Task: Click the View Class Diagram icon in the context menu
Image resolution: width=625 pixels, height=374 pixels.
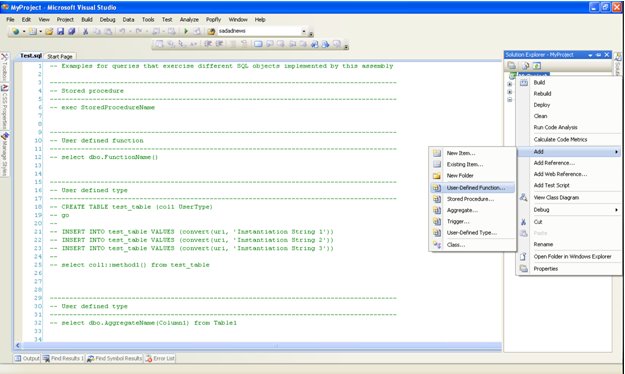Action: [524, 197]
